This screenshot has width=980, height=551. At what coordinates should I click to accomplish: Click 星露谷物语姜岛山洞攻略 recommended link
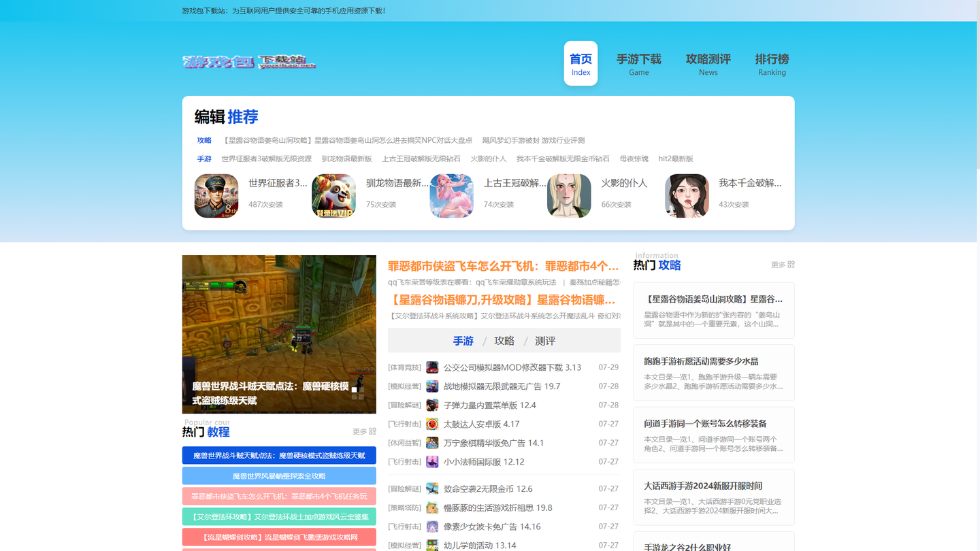click(x=347, y=140)
